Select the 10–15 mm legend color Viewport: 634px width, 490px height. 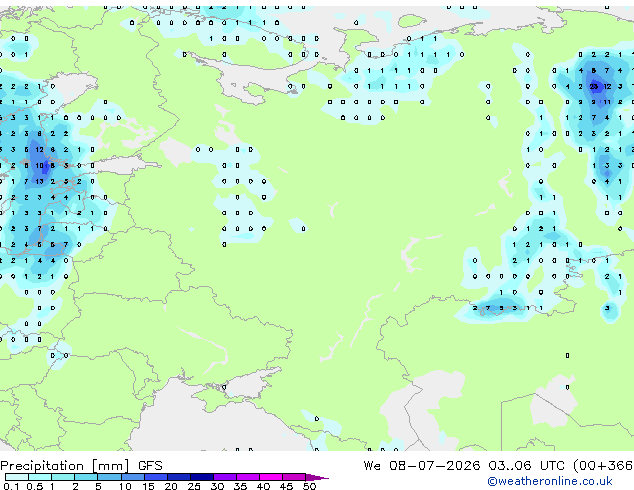click(x=132, y=477)
